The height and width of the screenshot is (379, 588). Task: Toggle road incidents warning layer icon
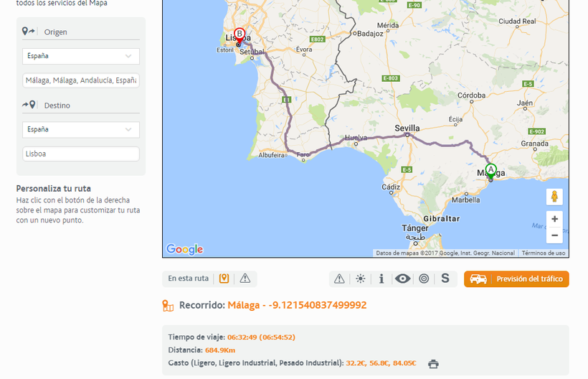coord(339,279)
